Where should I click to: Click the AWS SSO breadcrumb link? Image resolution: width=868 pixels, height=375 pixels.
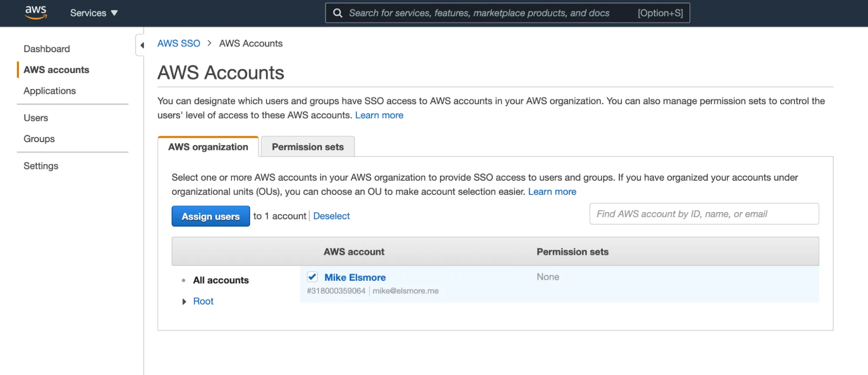point(178,43)
